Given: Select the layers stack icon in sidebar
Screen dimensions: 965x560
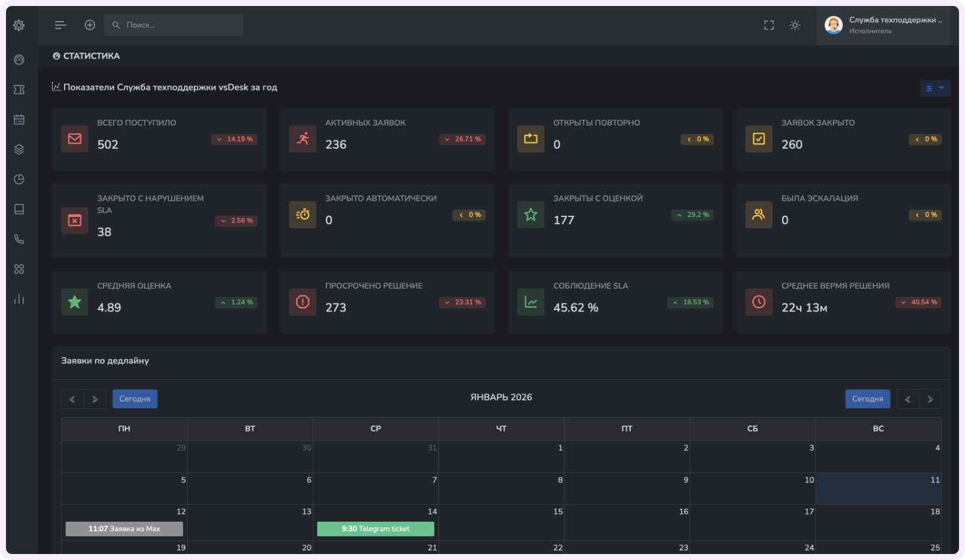Looking at the screenshot, I should [19, 149].
